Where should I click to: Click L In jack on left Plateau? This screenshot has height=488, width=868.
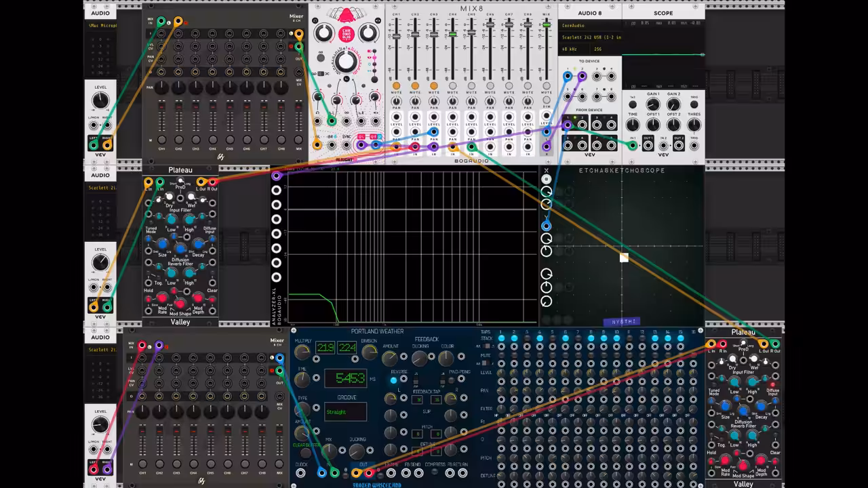149,182
